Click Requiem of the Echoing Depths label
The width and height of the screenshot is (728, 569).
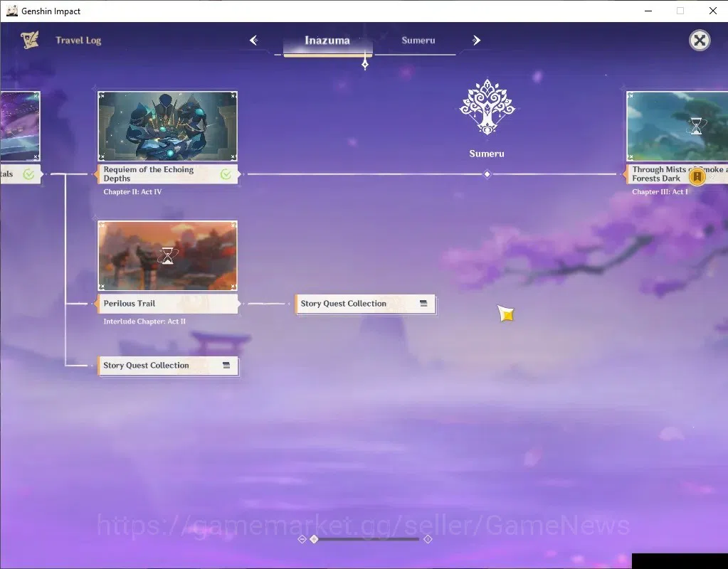[x=168, y=174]
